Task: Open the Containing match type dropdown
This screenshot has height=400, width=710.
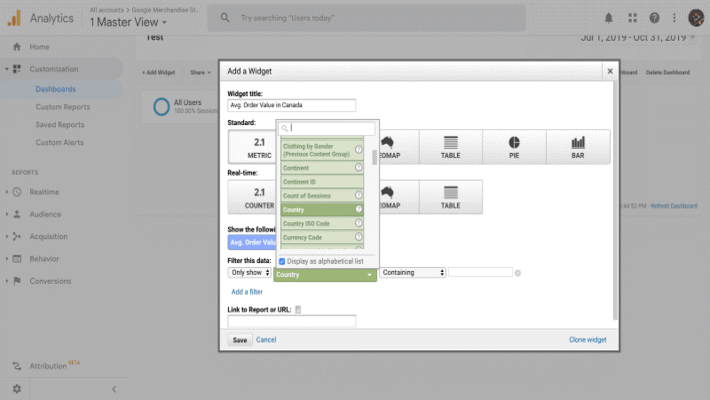Action: click(412, 272)
